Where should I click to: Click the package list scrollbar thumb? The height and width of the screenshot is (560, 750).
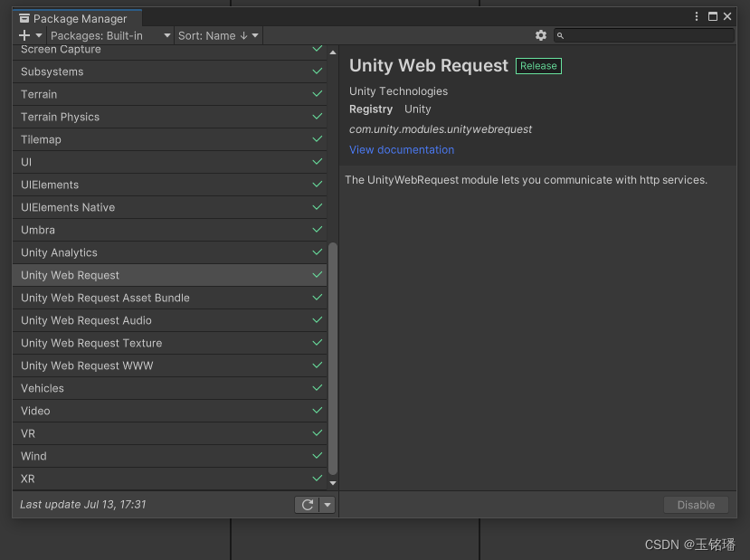click(333, 359)
